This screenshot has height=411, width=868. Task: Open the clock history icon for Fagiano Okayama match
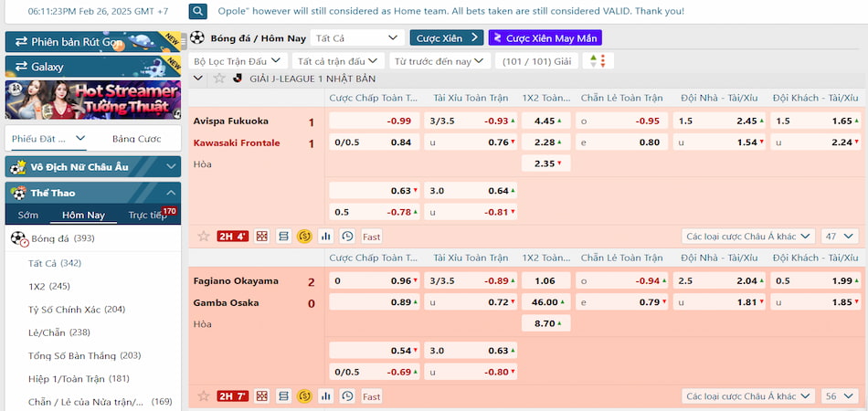tap(347, 396)
